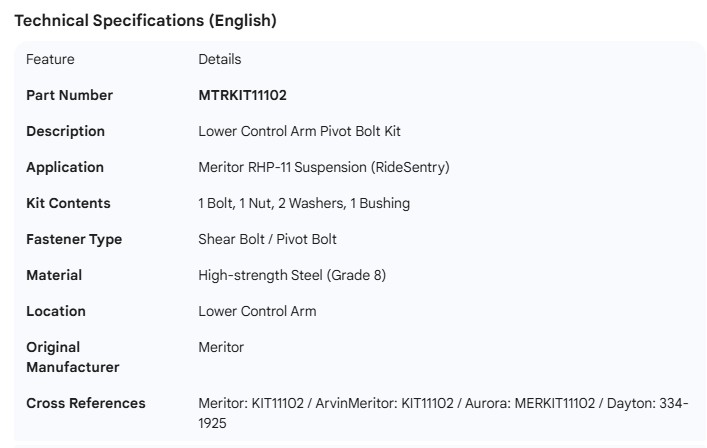Viewport: 707px width, 448px height.
Task: Click the Application row label
Action: tap(64, 167)
